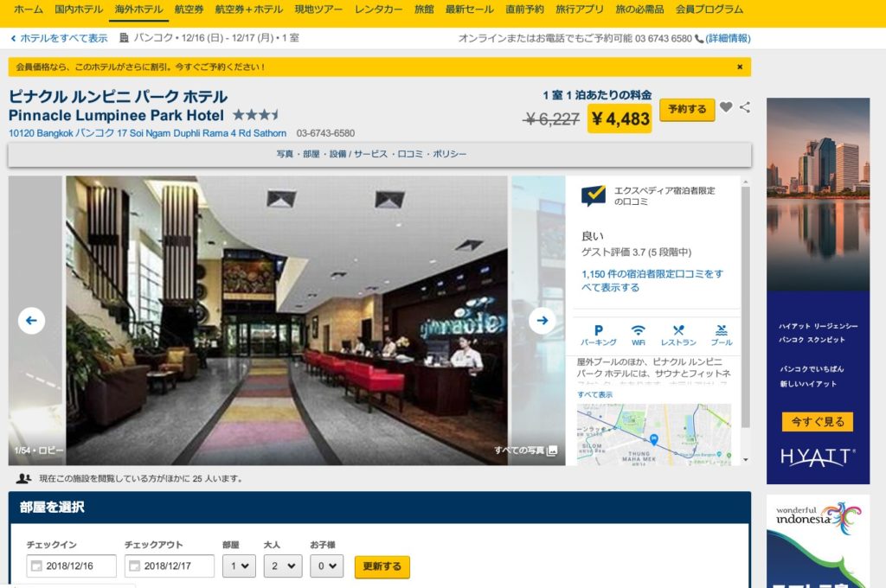Click すべての写真 text label
This screenshot has width=886, height=588.
click(x=519, y=451)
